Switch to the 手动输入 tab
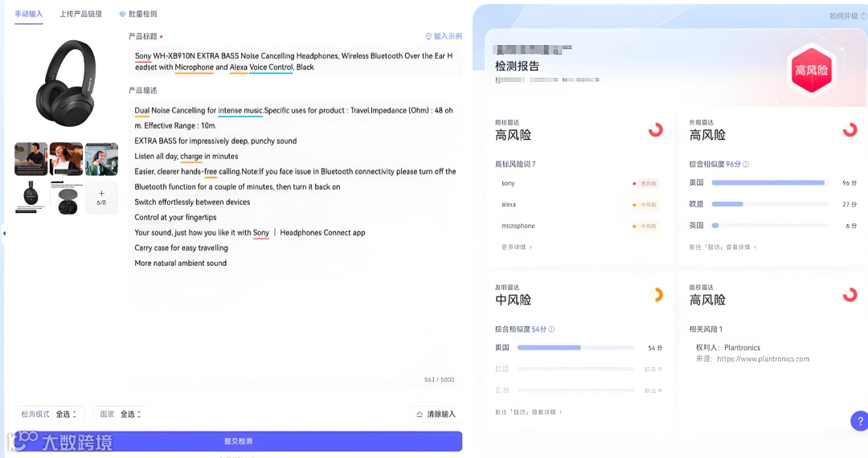 click(29, 14)
